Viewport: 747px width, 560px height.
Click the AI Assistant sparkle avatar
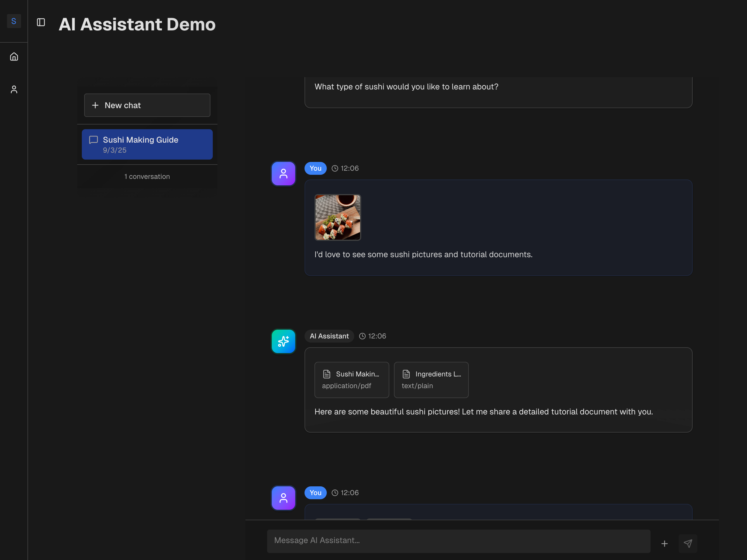pos(283,341)
